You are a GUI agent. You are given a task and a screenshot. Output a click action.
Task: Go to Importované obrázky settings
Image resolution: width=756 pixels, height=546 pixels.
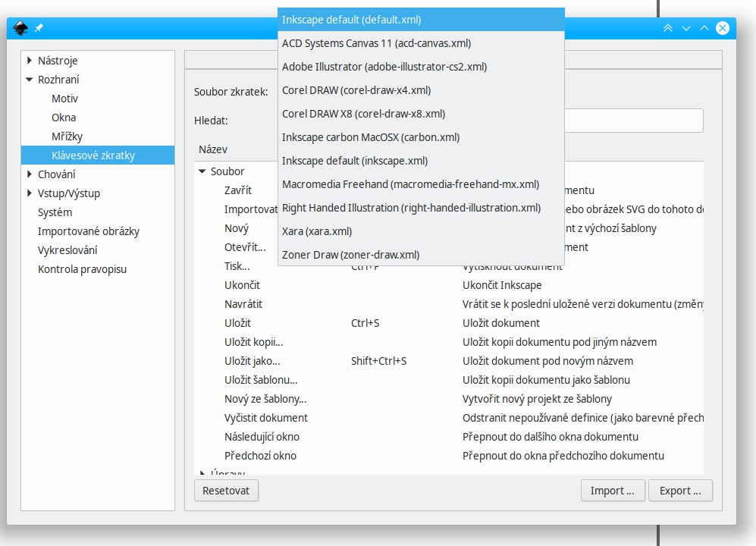(x=89, y=231)
